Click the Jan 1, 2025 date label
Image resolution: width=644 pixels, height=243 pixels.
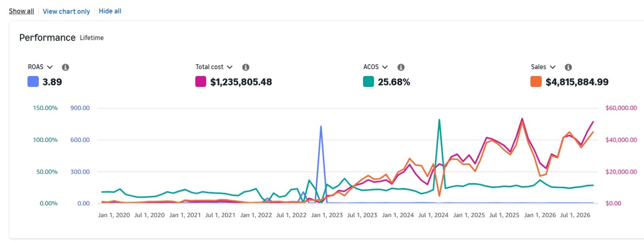click(469, 215)
